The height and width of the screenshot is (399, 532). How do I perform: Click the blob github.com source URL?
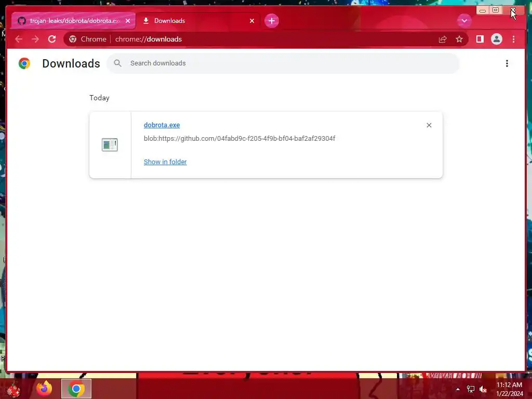pyautogui.click(x=240, y=138)
